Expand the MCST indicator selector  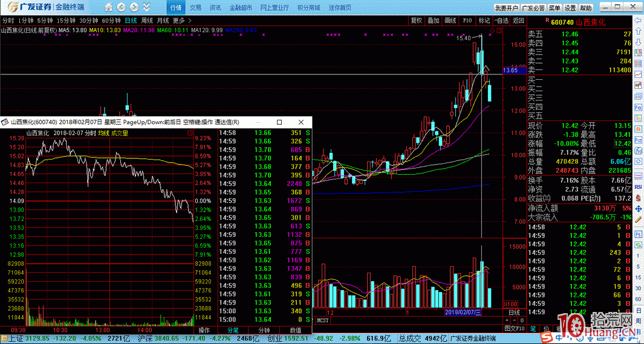[322, 320]
